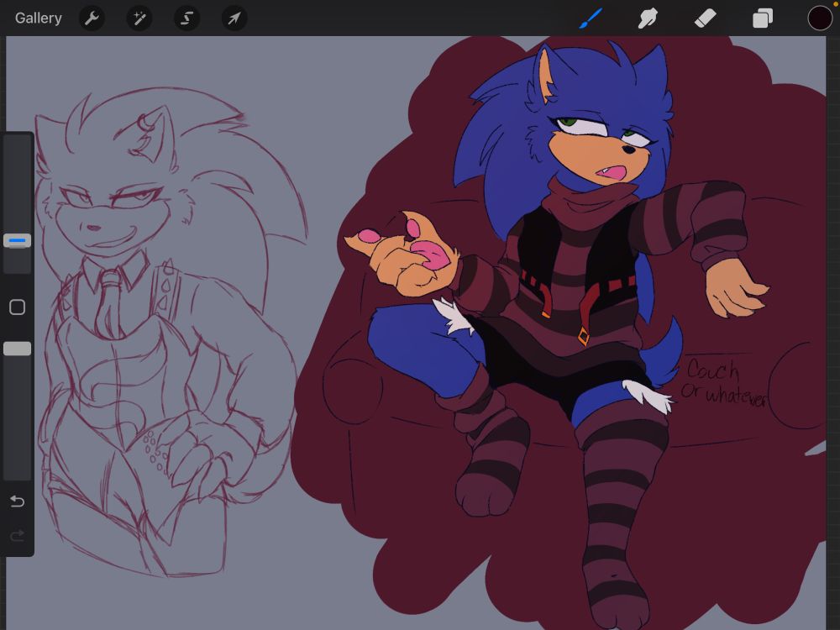
Task: Click the brush opacity slider handle
Action: click(17, 349)
